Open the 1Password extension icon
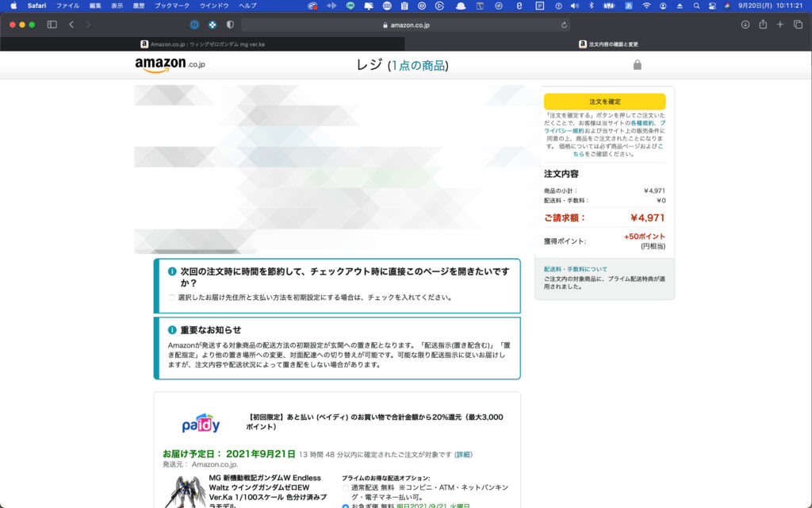The width and height of the screenshot is (812, 508). click(x=194, y=25)
